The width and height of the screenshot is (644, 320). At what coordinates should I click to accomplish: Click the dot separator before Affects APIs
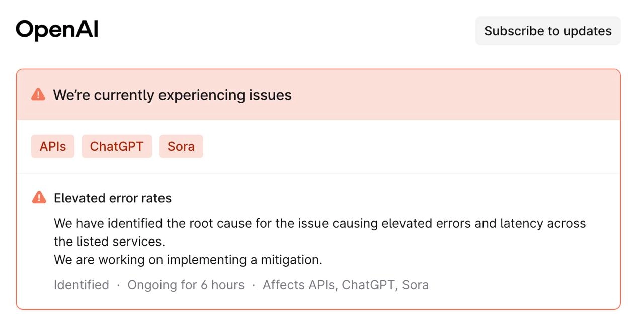[254, 285]
